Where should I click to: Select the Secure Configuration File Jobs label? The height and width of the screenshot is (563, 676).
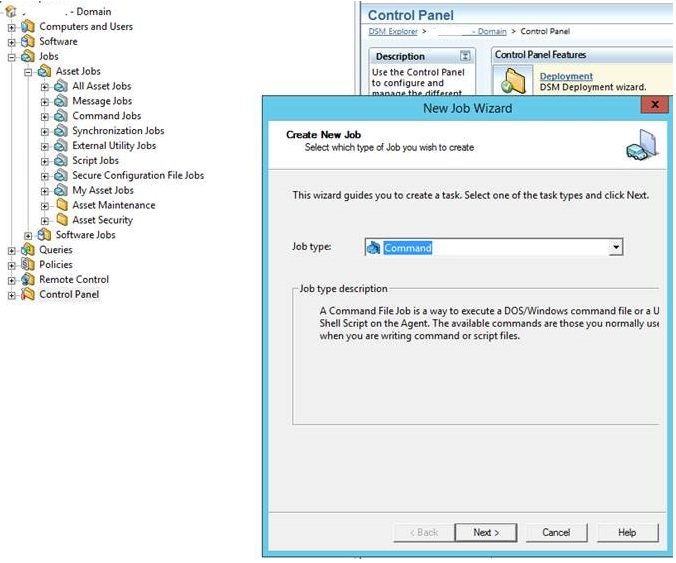138,175
